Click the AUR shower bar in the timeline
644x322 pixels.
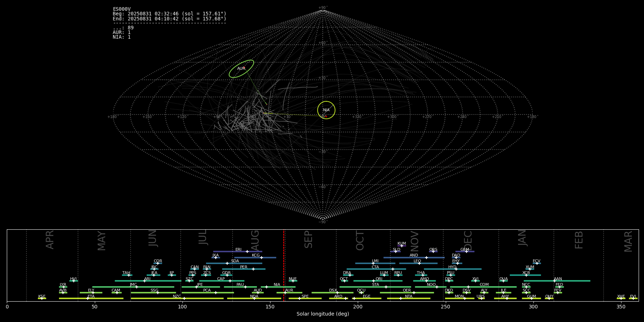(x=289, y=293)
